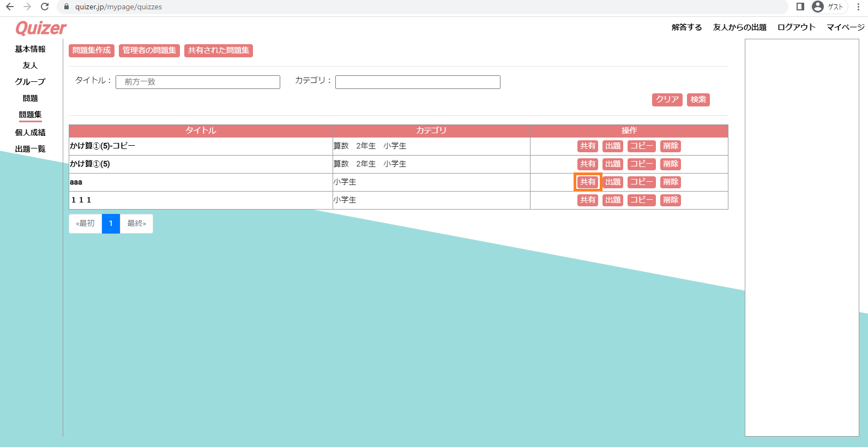Click 共有 for かけ算①(5)-コピー
The image size is (868, 447).
pos(588,146)
